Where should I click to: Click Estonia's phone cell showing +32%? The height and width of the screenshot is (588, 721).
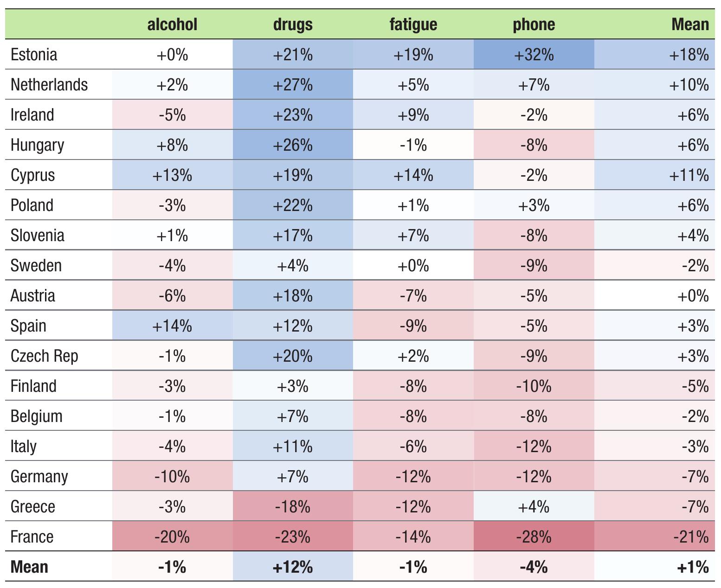click(x=534, y=55)
